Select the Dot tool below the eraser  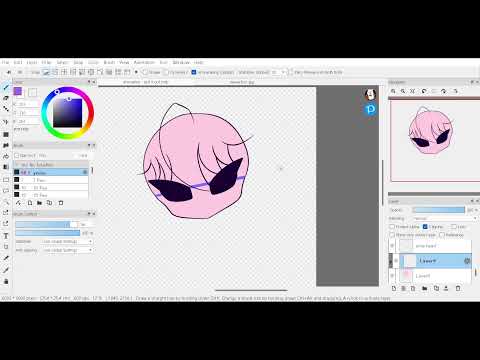[6, 109]
